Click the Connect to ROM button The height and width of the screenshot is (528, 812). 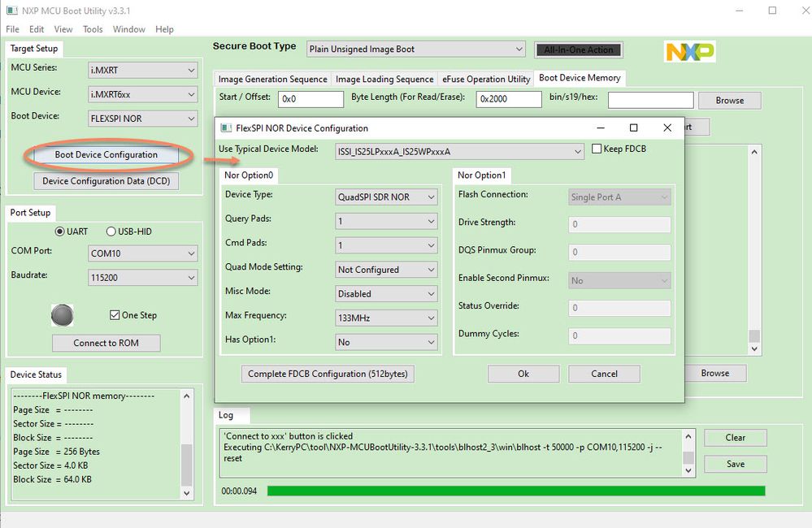pos(106,343)
